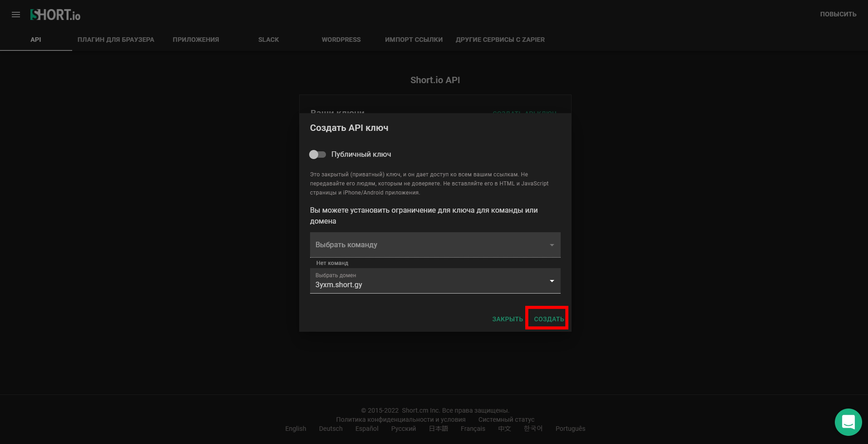Open the WORDPRESS tab
This screenshot has width=868, height=444.
point(341,40)
